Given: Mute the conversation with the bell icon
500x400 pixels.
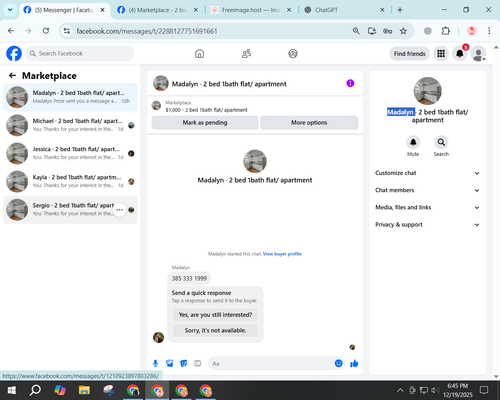Looking at the screenshot, I should click(x=413, y=142).
